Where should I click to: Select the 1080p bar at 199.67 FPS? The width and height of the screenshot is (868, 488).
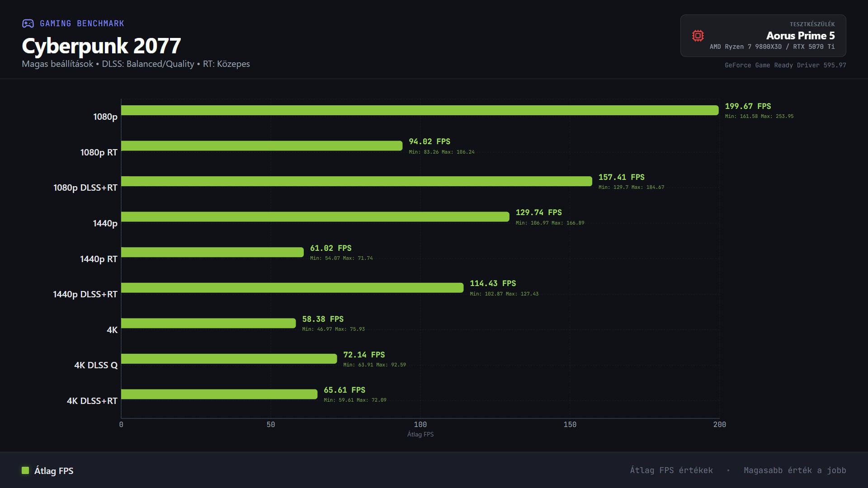[420, 110]
